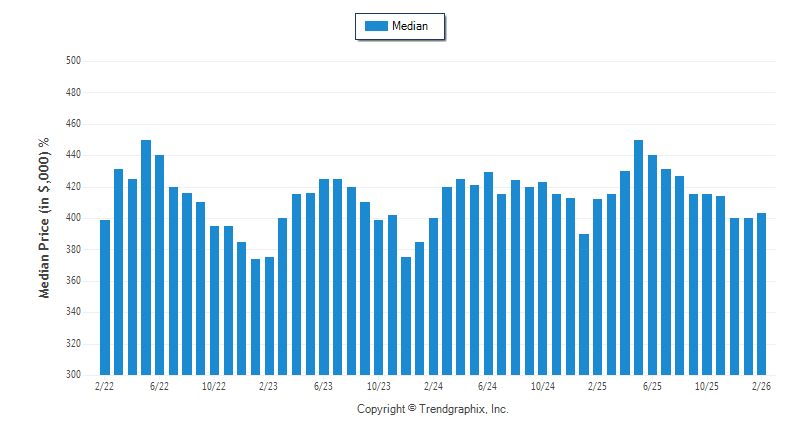800x434 pixels.
Task: Click the Median Price y-axis title
Action: point(44,217)
